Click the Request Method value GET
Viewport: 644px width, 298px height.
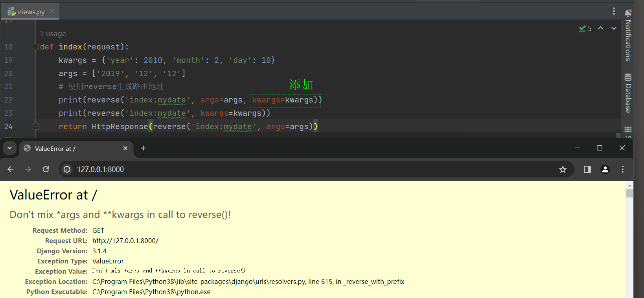tap(98, 230)
